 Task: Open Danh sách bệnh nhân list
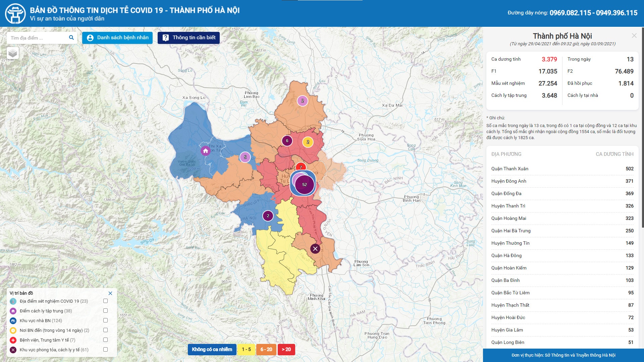(x=117, y=38)
